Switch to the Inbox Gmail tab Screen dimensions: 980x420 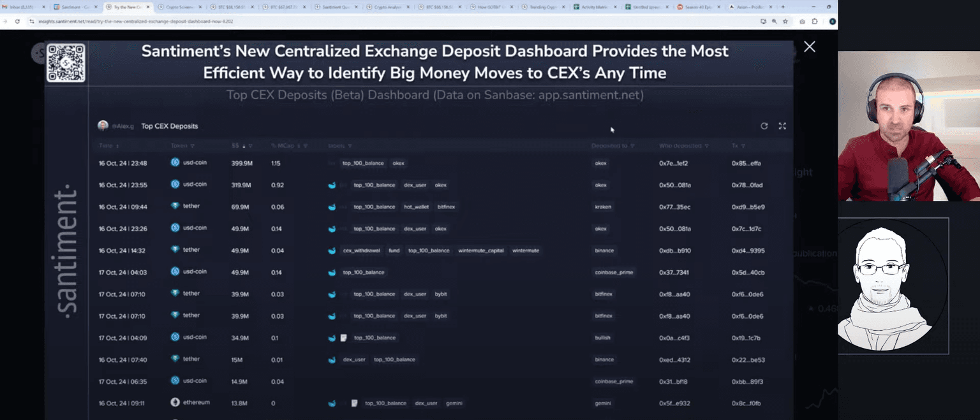[x=23, y=7]
